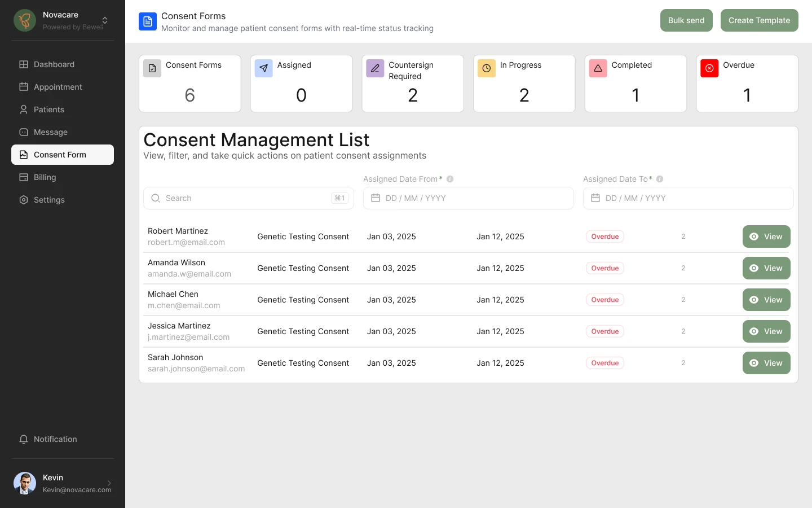
Task: Click the Create Template button
Action: coord(759,20)
